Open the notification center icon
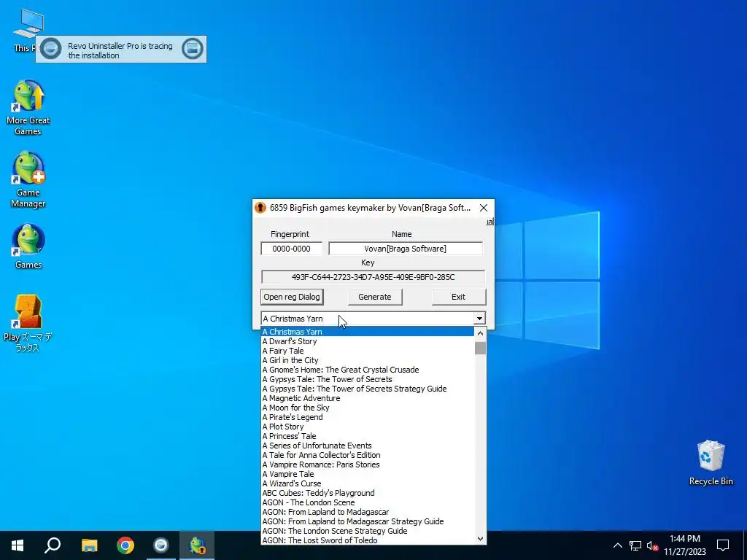Viewport: 747px width, 560px height. [723, 545]
